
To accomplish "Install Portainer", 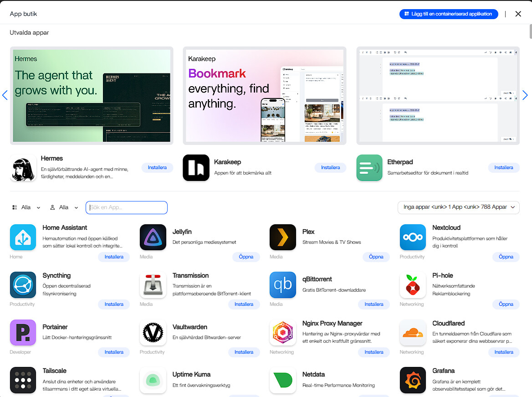I will 114,352.
